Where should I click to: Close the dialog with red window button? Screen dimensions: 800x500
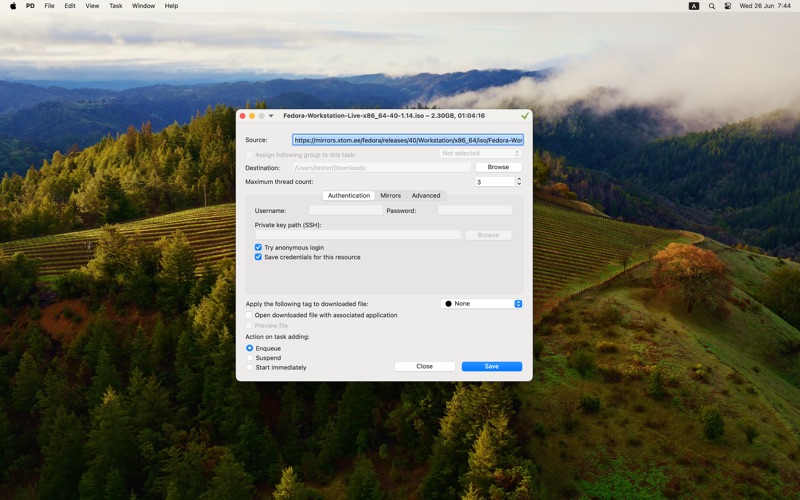pos(242,116)
